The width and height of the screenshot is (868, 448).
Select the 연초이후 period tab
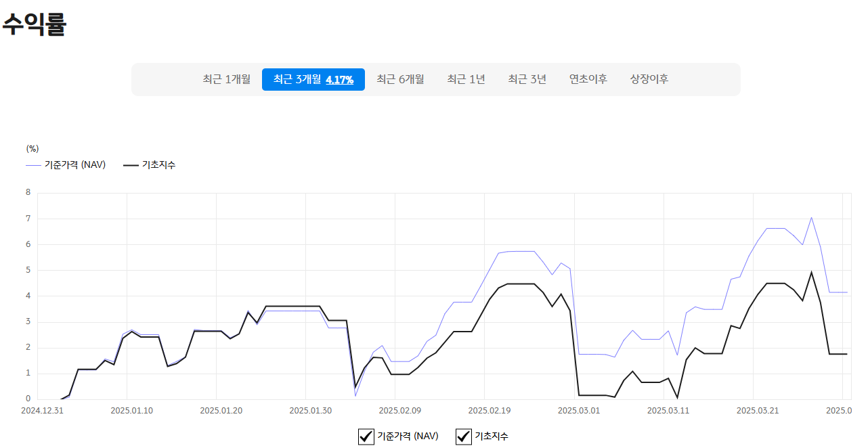587,79
